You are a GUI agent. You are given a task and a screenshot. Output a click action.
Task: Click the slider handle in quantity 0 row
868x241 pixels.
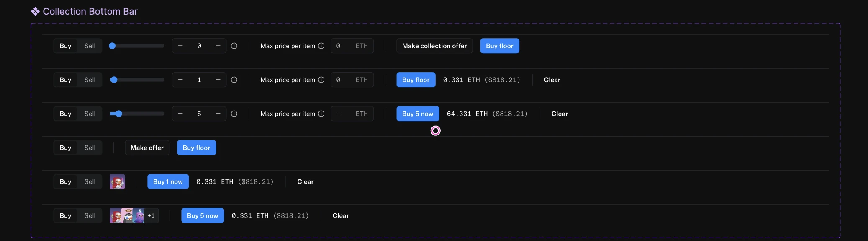pos(112,46)
